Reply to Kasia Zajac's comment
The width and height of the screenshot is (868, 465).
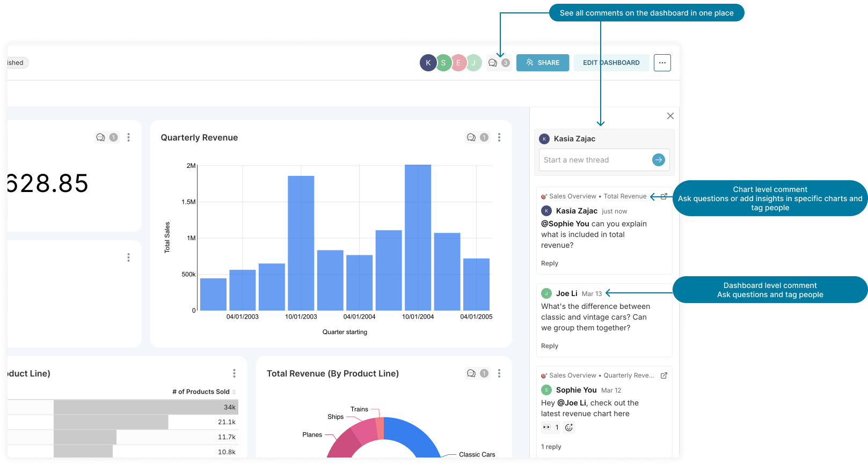click(550, 263)
